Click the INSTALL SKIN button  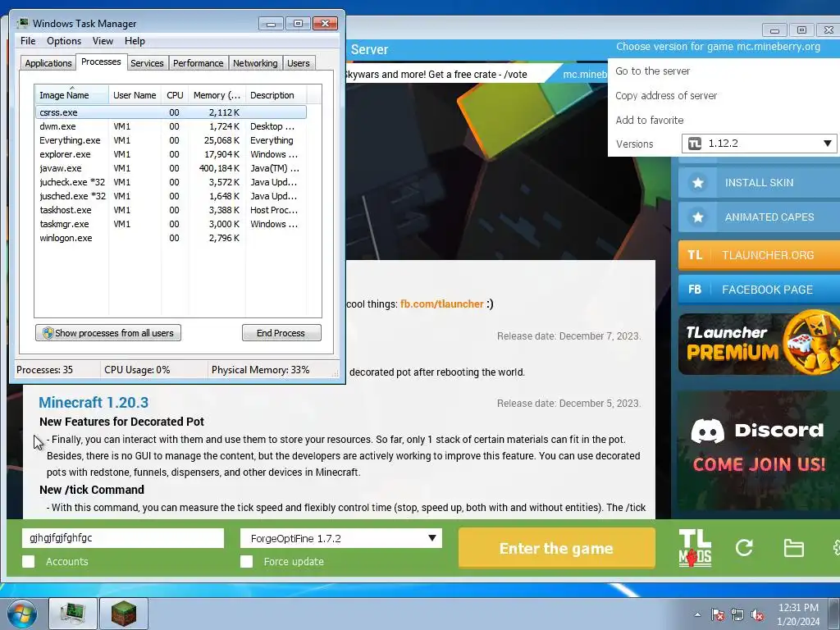coord(759,183)
